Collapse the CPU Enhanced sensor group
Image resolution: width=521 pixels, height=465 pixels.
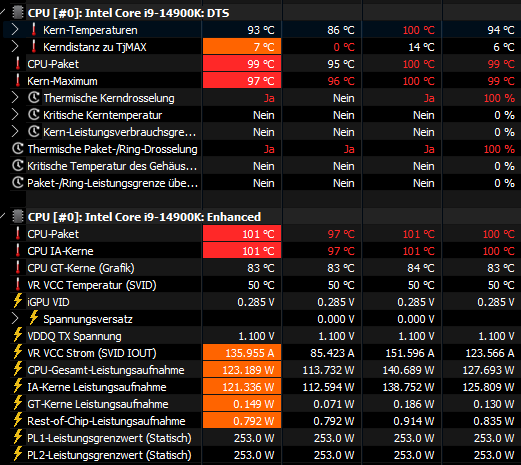pos(3,217)
